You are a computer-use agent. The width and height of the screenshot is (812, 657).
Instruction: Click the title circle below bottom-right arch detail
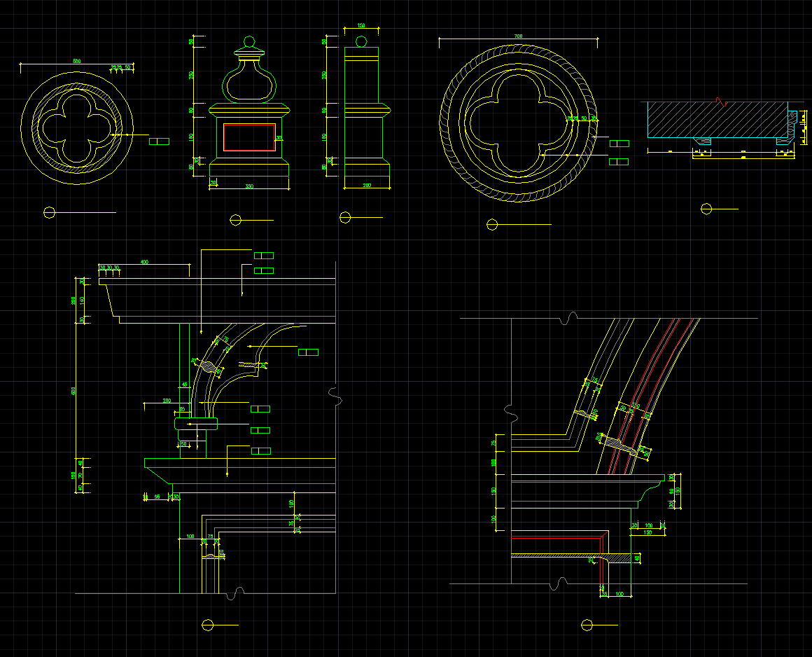[x=587, y=625]
